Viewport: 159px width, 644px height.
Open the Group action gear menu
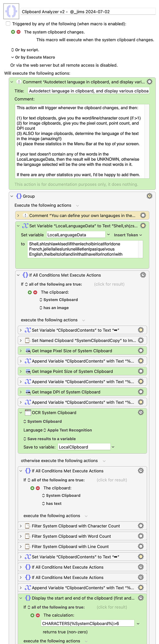point(149,196)
